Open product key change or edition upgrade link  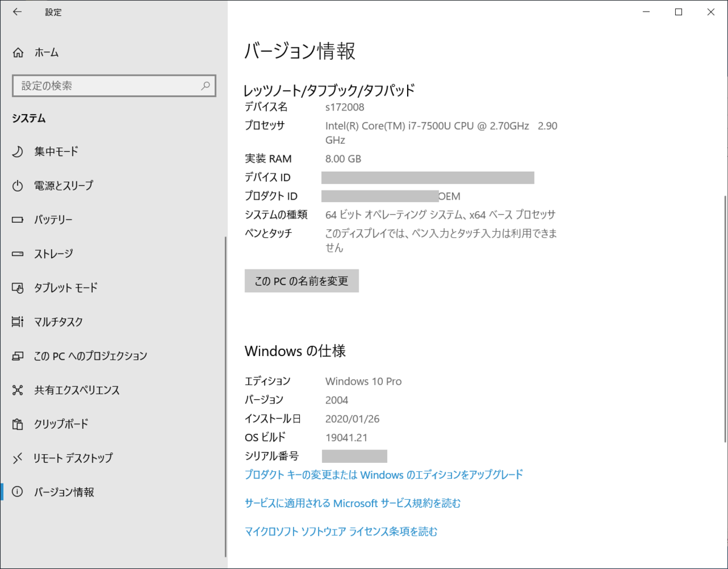click(383, 474)
